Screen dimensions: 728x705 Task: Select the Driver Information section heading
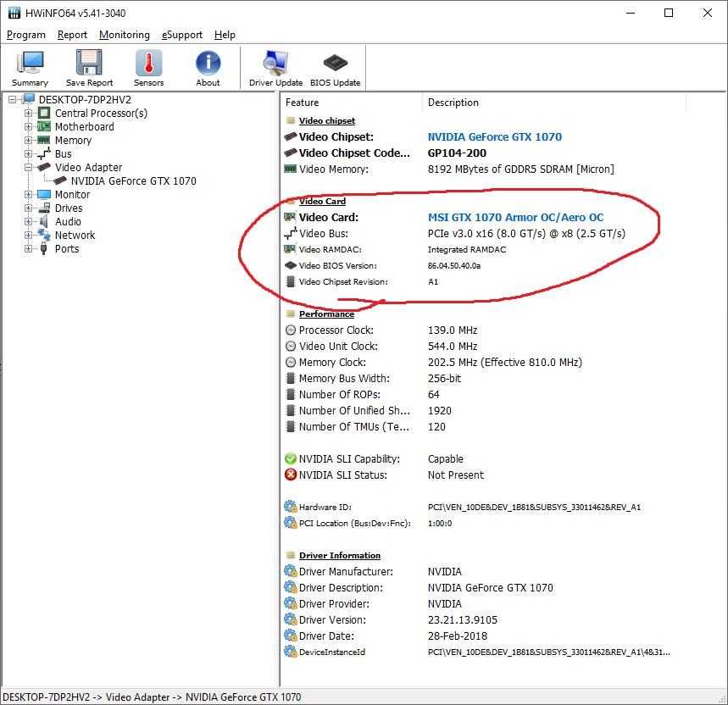339,555
